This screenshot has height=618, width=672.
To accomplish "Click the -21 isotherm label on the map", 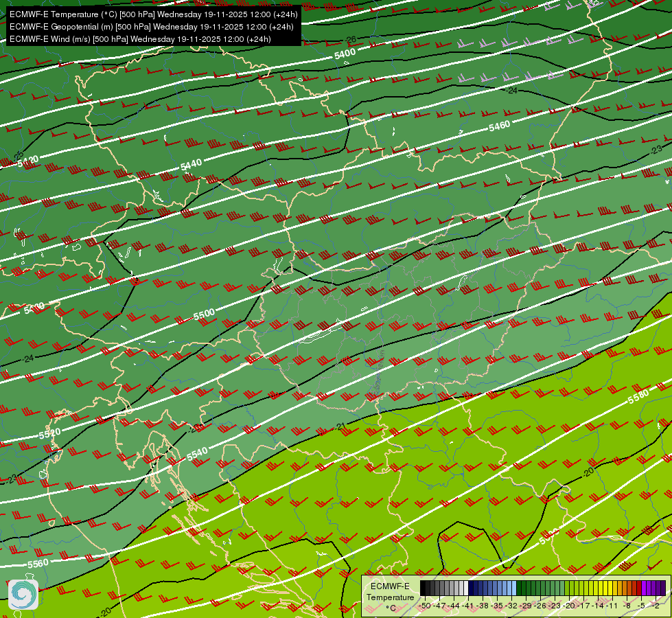I will (x=340, y=426).
